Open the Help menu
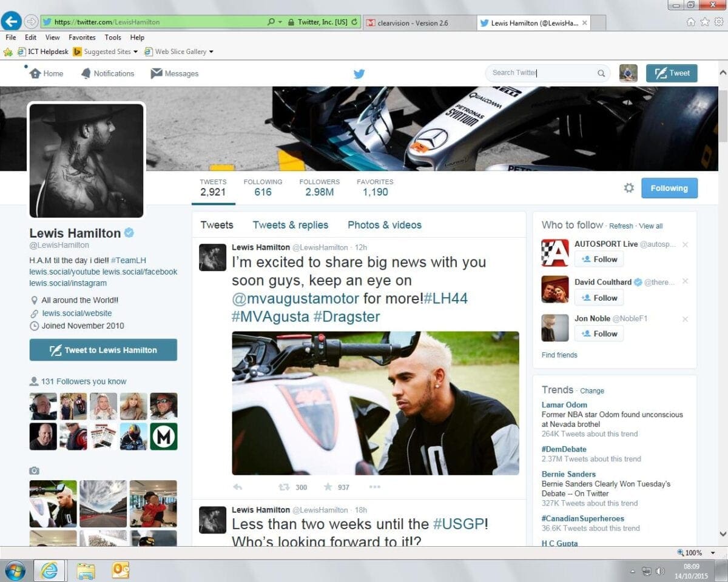Screen dimensions: 728x582 [x=137, y=38]
